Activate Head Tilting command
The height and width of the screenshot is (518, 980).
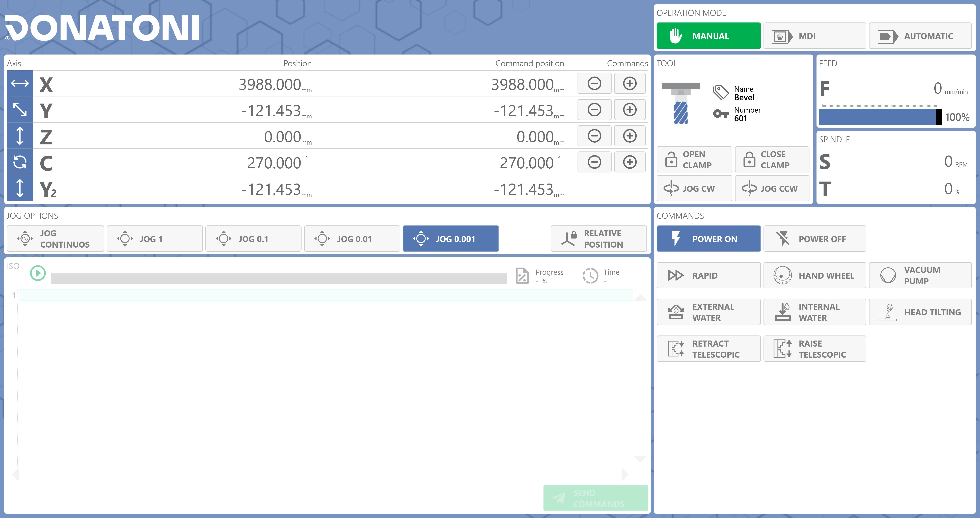pos(920,312)
